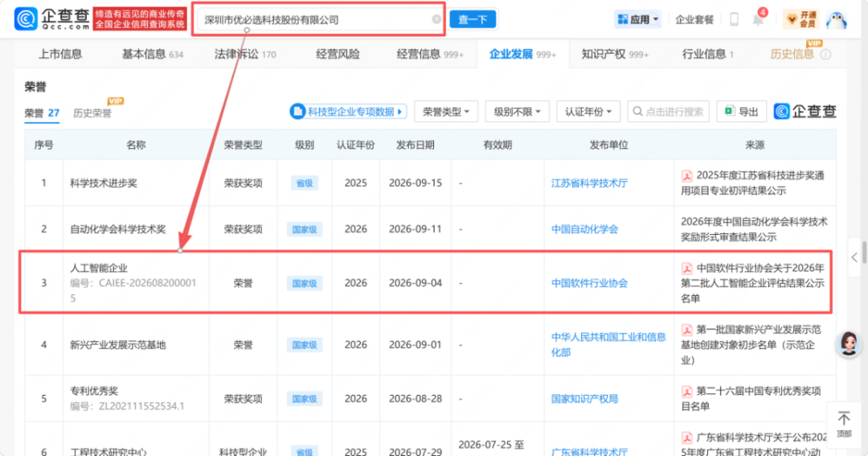The height and width of the screenshot is (456, 868).
Task: Open the Qcc.com logo homepage
Action: pos(52,18)
